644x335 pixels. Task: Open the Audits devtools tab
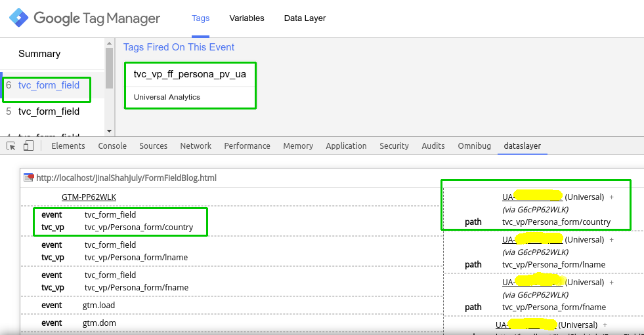coord(433,146)
